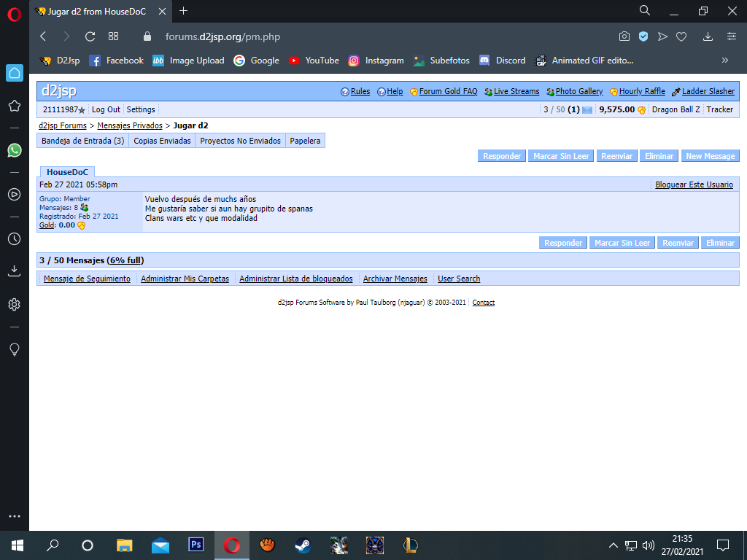Open the D2Jsp bookmark
The image size is (747, 560).
point(60,61)
